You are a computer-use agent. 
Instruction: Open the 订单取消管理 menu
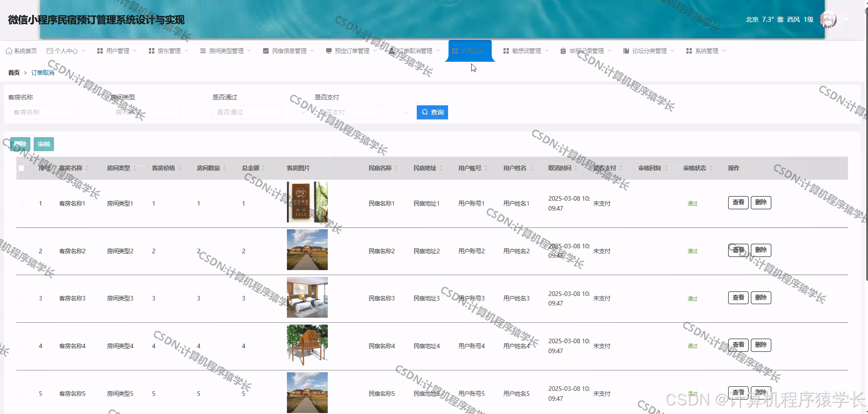click(414, 51)
